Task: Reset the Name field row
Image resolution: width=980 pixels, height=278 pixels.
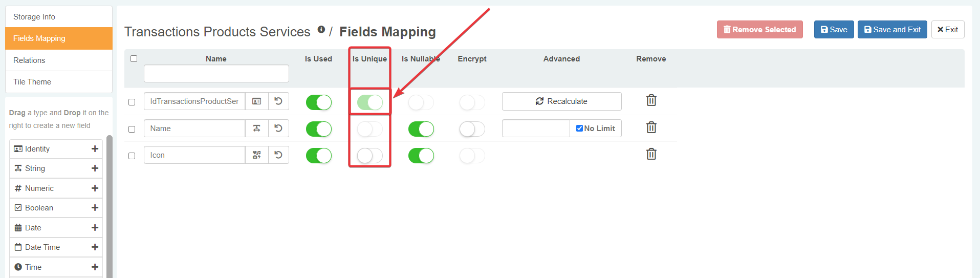Action: [278, 129]
